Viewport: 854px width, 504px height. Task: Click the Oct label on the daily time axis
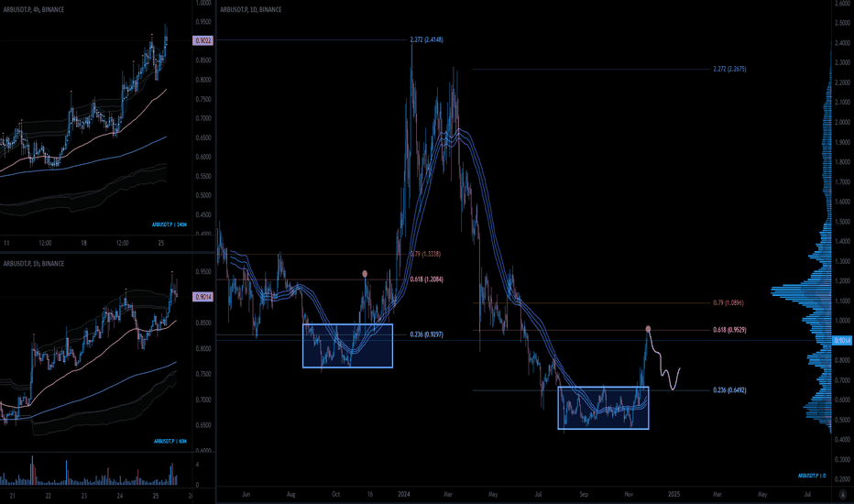point(335,494)
